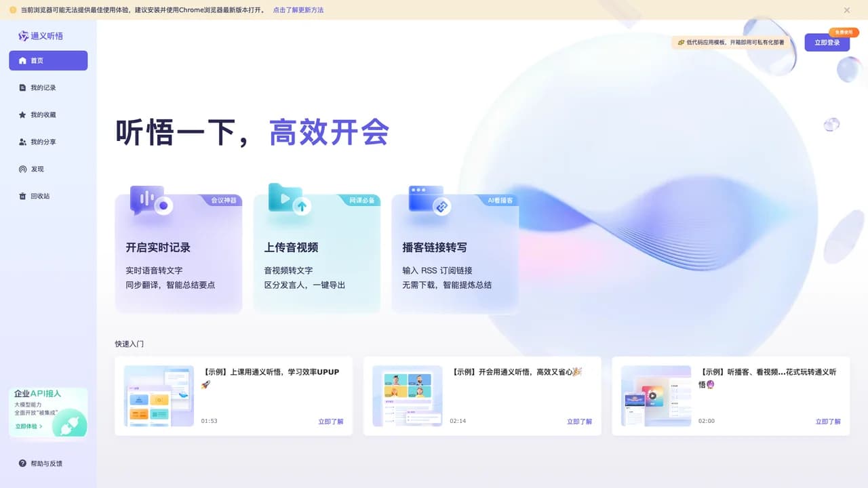Viewport: 868px width, 488px height.
Task: Open thumbnail of 听播客、看视频 example
Action: point(656,396)
